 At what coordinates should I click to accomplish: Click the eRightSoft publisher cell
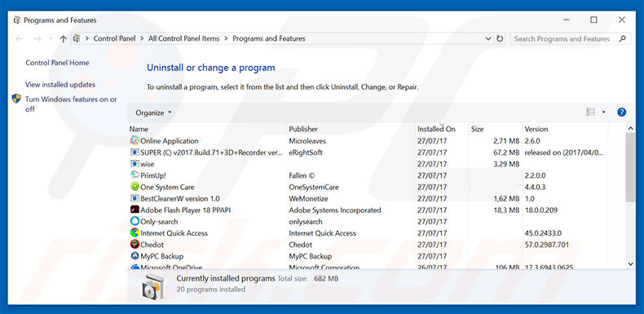point(306,152)
